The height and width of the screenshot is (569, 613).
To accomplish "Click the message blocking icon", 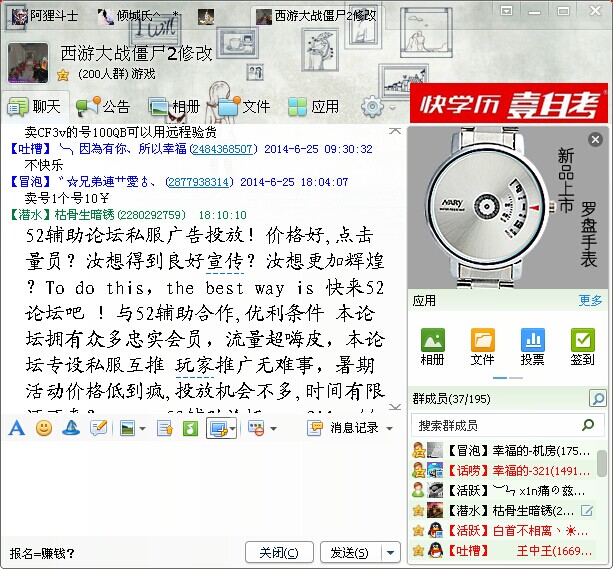I will pos(256,428).
